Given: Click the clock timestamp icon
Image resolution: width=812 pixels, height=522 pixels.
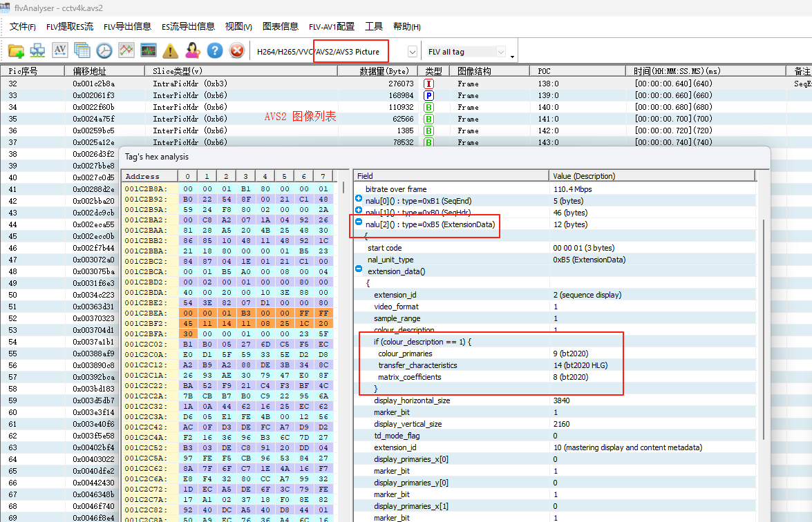Looking at the screenshot, I should click(104, 50).
